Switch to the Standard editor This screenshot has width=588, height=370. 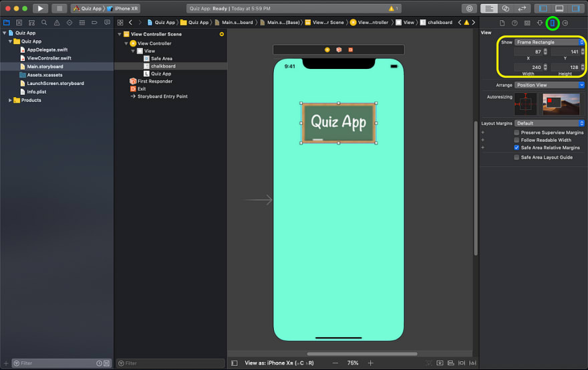tap(488, 8)
